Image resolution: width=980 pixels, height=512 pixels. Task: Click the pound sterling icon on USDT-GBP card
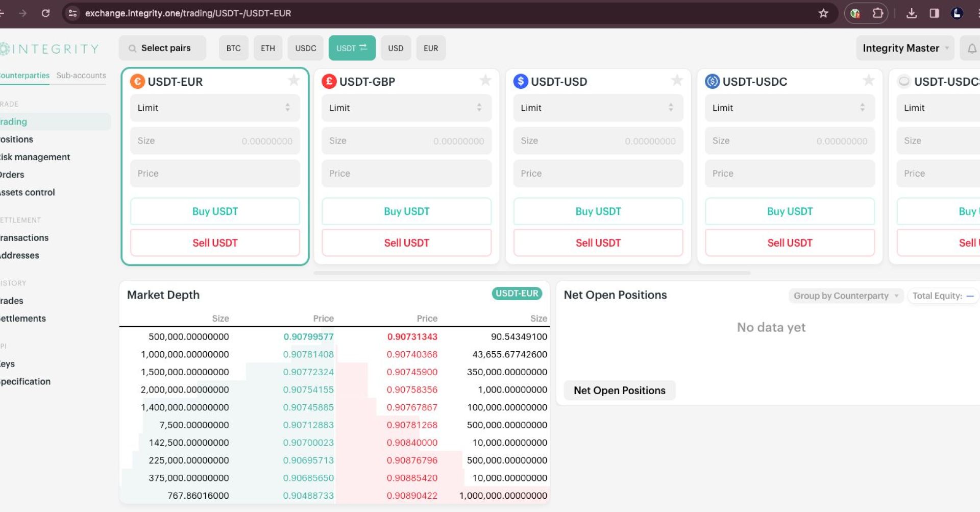329,81
